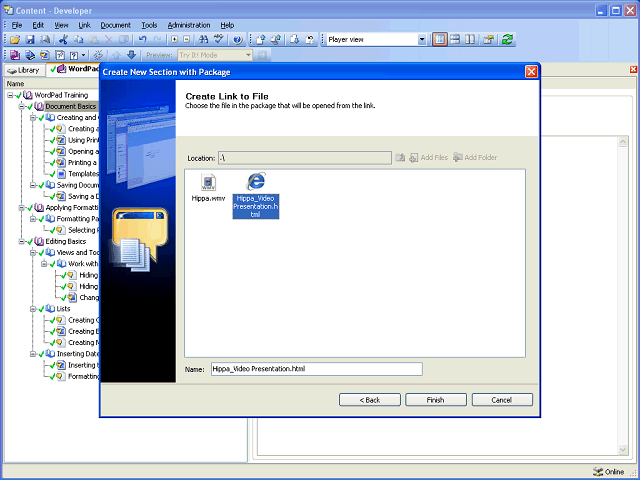Open the Link menu

point(84,25)
